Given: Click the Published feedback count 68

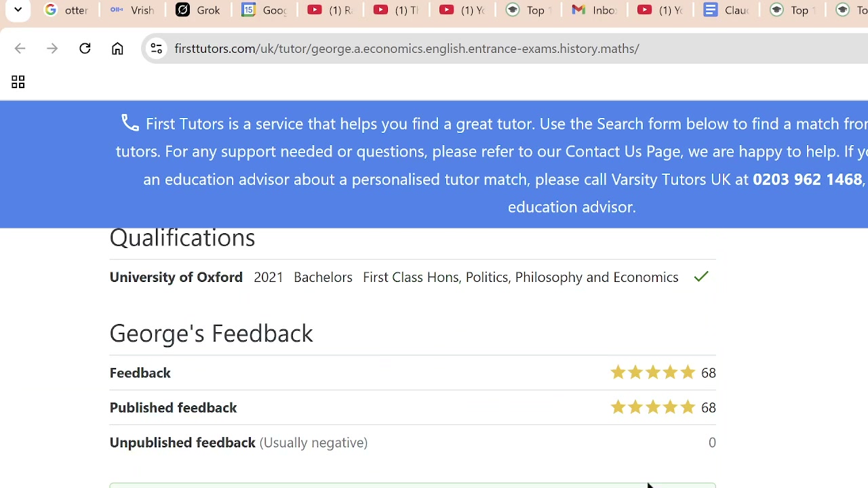Looking at the screenshot, I should 709,407.
